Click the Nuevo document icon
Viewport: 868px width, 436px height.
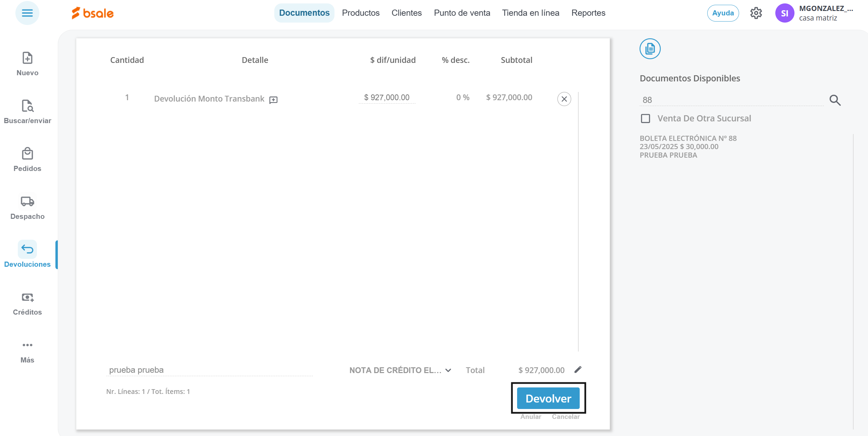tap(27, 58)
